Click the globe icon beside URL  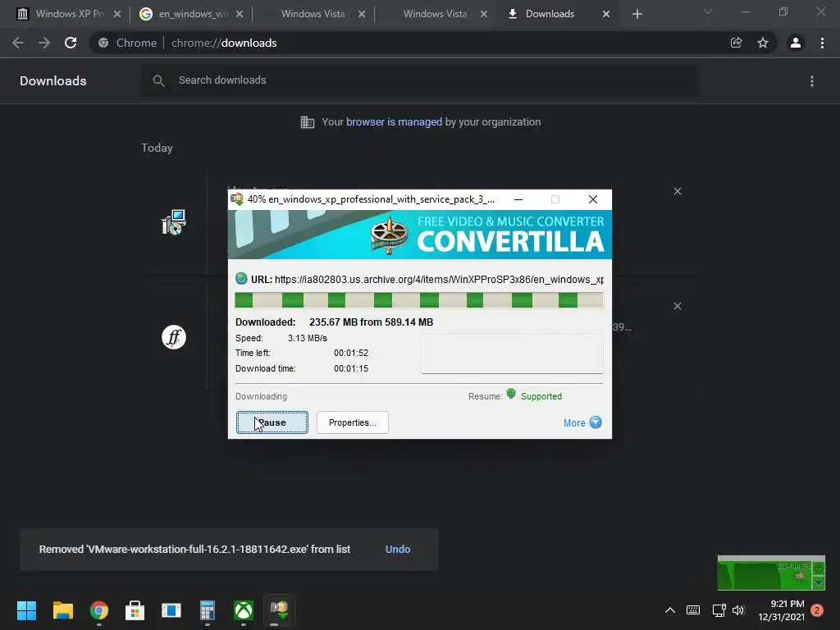tap(241, 279)
